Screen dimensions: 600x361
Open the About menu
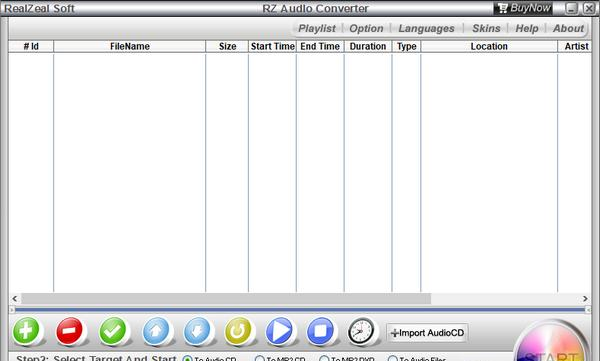tap(568, 28)
